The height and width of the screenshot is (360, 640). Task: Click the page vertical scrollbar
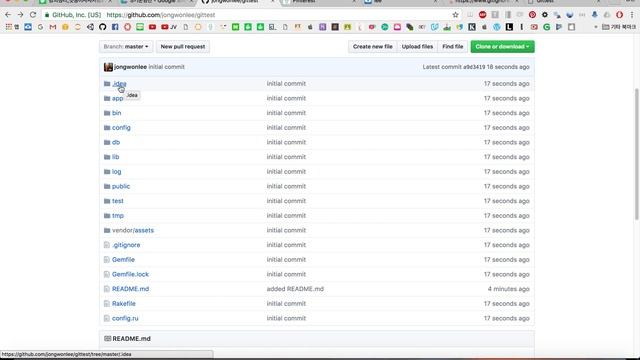coord(637,155)
